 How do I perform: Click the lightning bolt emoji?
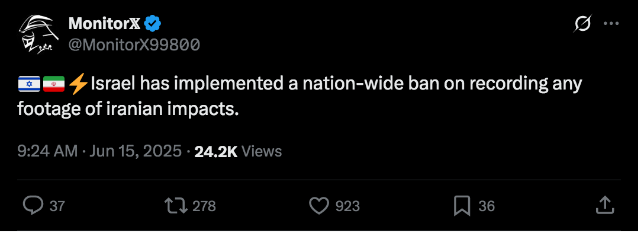79,84
